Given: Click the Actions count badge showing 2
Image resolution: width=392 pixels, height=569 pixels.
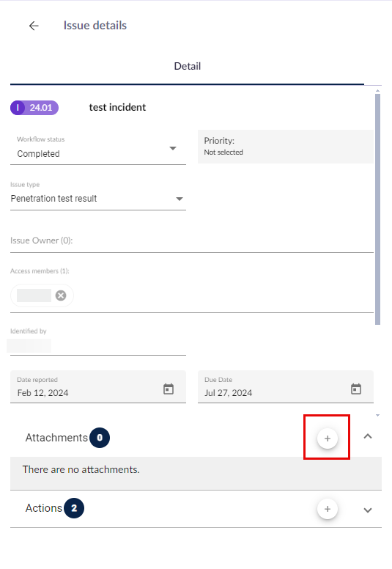Looking at the screenshot, I should pos(74,508).
